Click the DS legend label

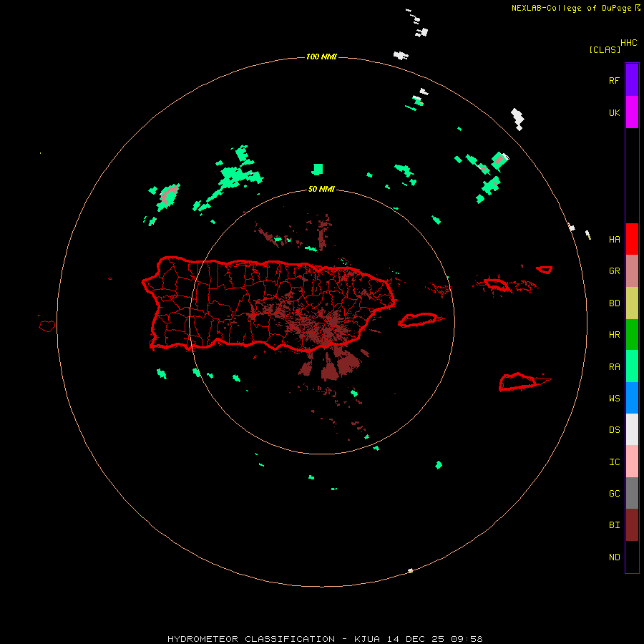point(615,430)
